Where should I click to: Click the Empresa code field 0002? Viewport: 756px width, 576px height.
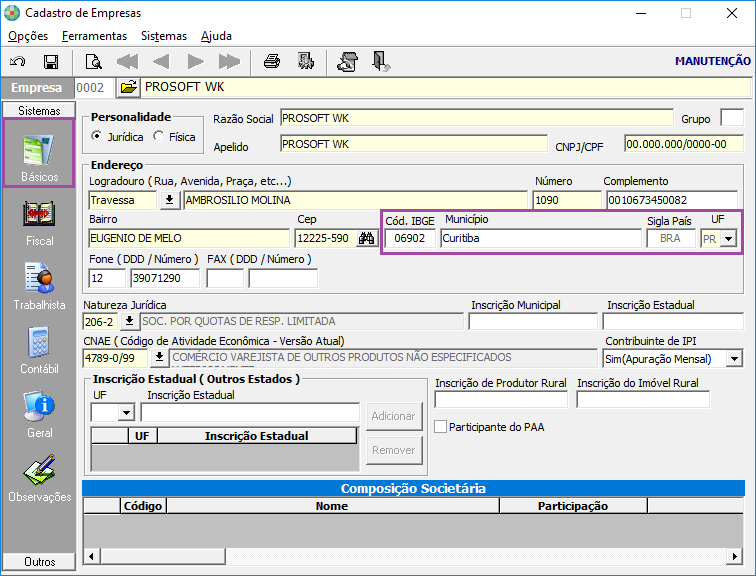point(94,87)
